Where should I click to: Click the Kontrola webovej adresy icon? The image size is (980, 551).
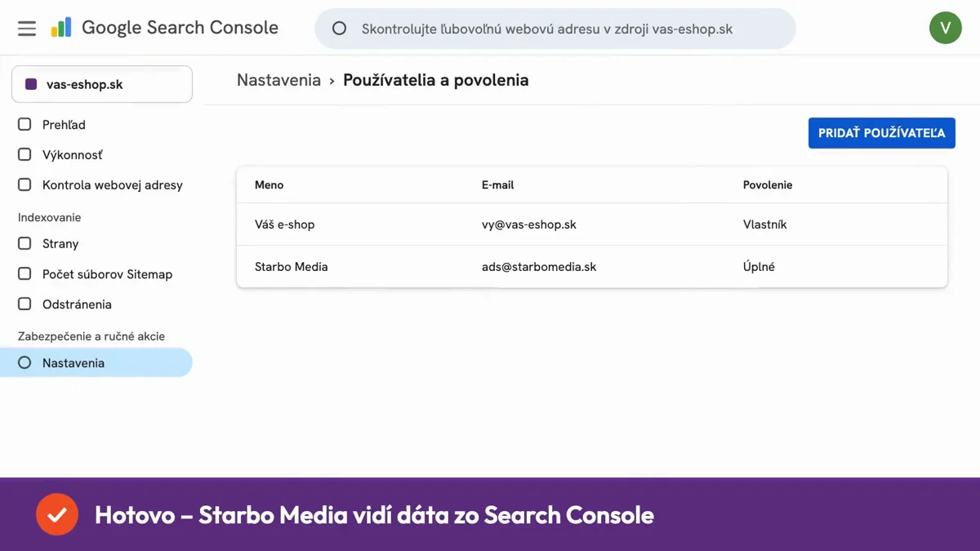[x=24, y=184]
